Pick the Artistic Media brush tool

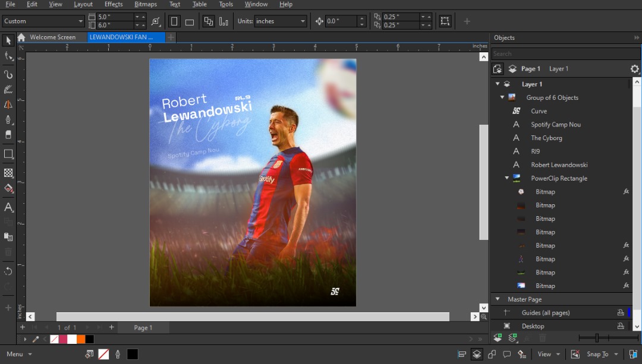8,90
